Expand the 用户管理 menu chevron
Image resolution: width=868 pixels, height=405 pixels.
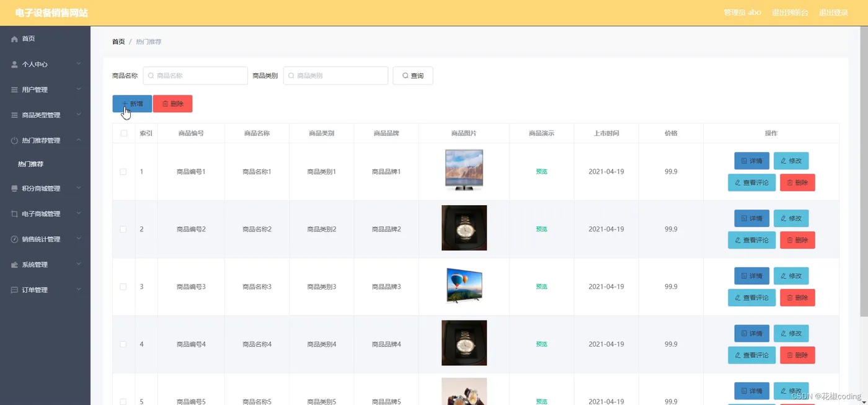(x=79, y=89)
